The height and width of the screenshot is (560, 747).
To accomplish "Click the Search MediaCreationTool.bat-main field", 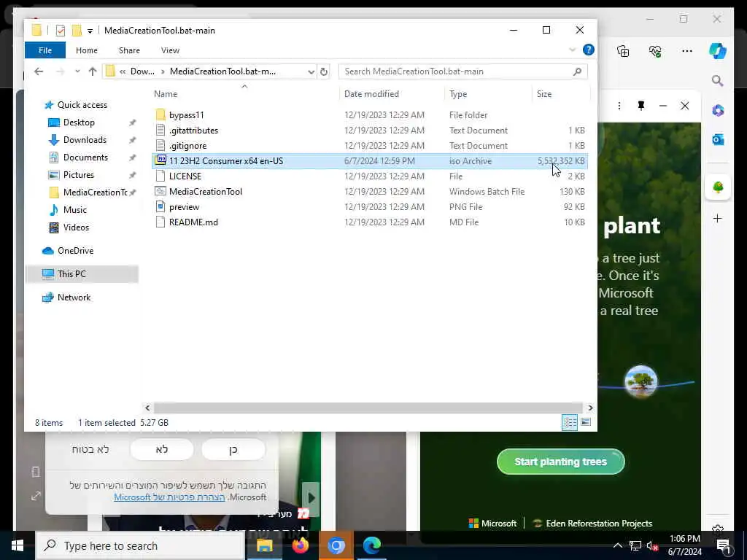I will 462,71.
